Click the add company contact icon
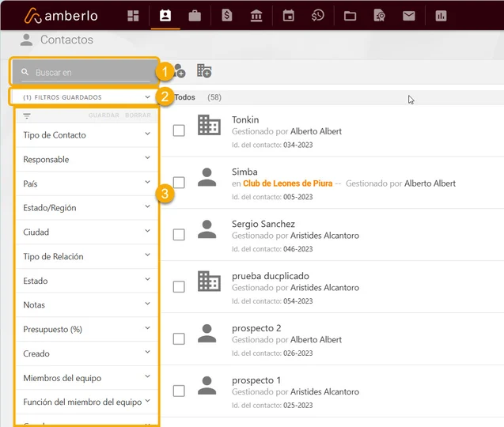 204,70
